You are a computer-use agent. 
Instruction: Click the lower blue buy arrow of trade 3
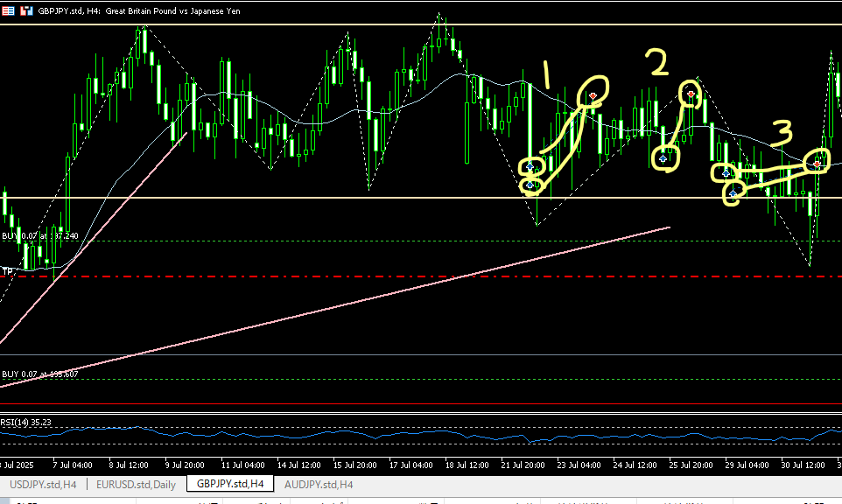[x=733, y=193]
